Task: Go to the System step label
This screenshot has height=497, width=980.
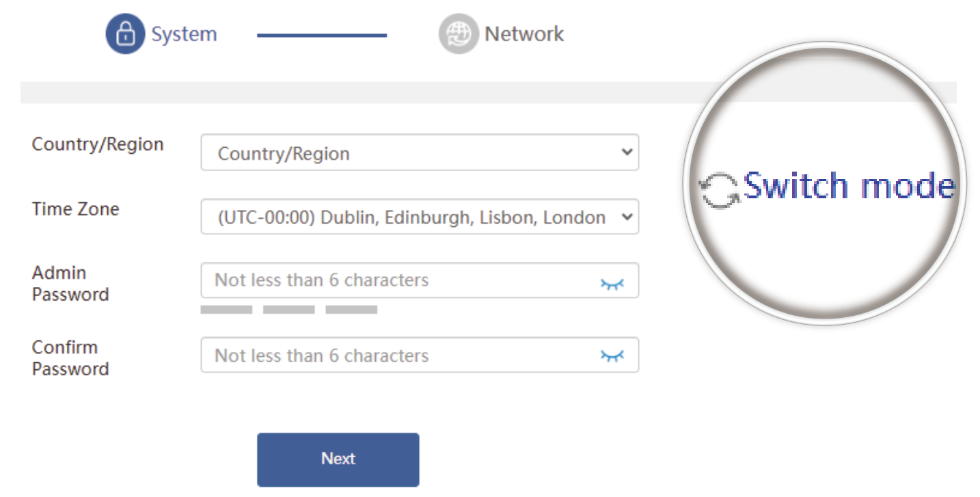Action: click(x=184, y=34)
